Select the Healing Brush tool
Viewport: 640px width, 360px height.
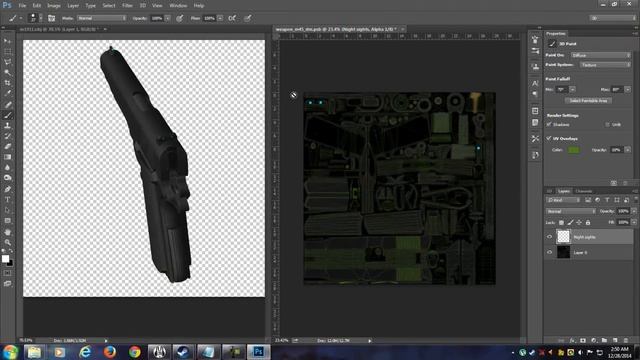[7, 104]
